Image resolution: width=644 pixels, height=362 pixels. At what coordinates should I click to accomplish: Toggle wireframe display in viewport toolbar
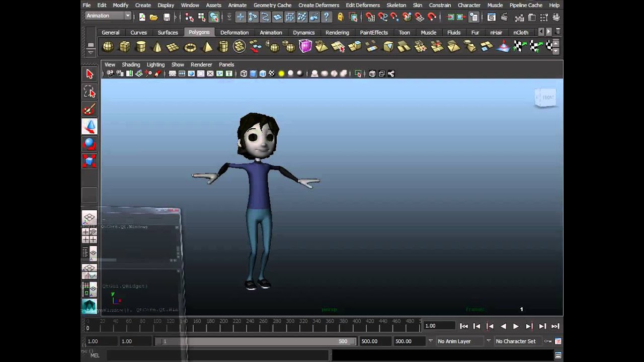click(x=244, y=74)
